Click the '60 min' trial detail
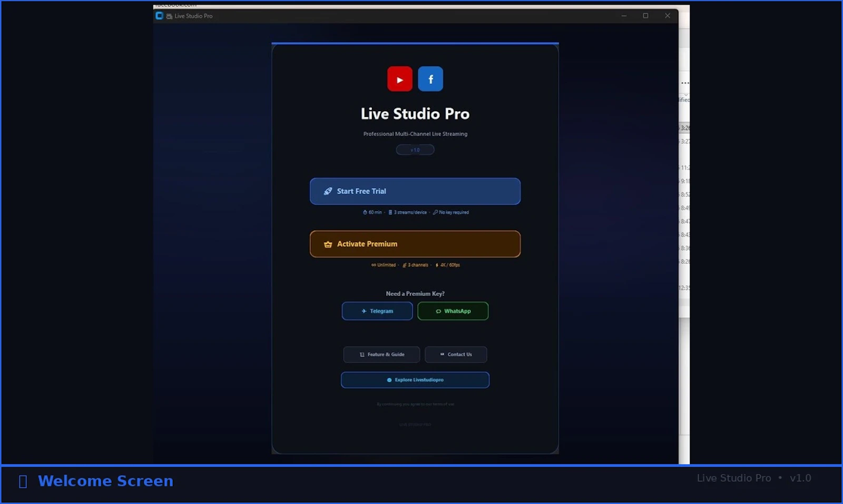 tap(373, 212)
